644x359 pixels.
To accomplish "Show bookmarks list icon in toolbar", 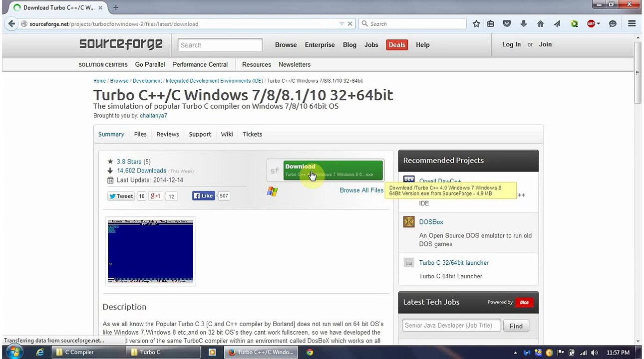I will 491,23.
